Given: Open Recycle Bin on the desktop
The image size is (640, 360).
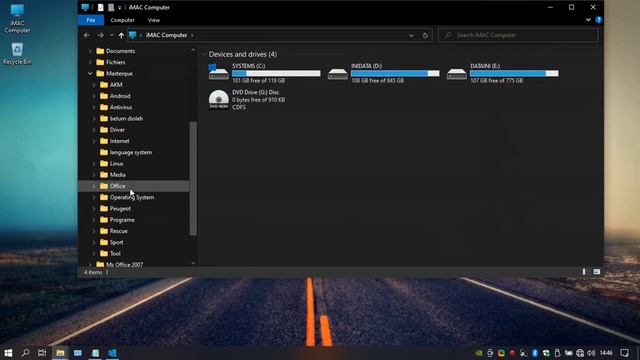Looking at the screenshot, I should (17, 53).
